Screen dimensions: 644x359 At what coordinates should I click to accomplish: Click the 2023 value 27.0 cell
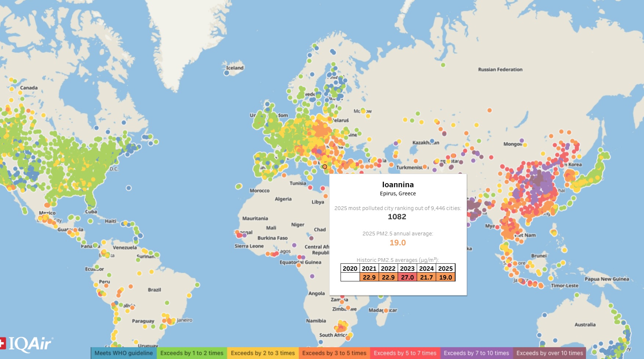(407, 277)
